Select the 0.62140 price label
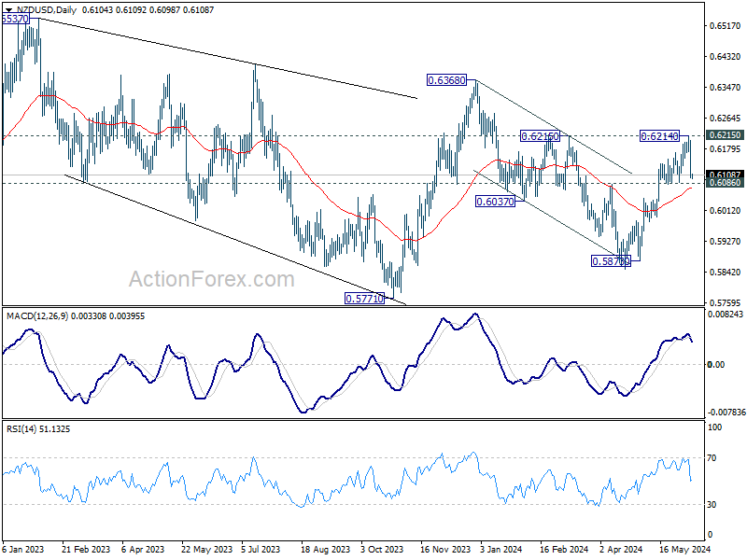This screenshot has height=560, width=747. point(659,136)
